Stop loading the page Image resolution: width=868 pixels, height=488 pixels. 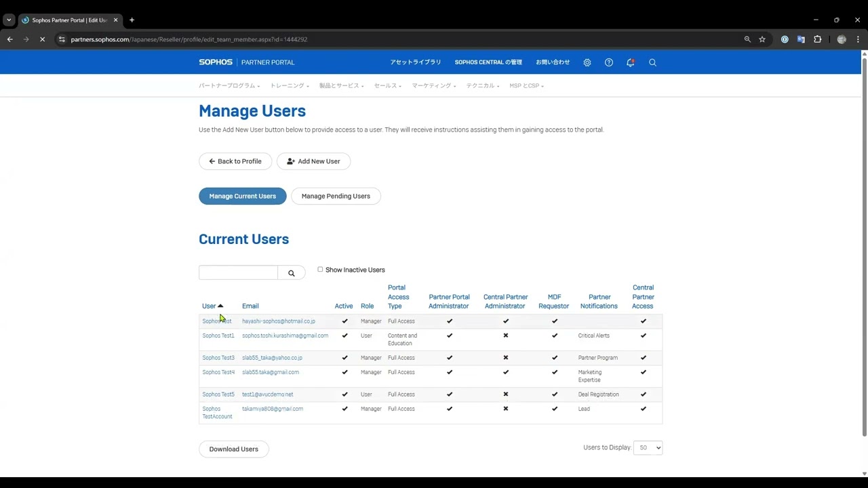coord(42,39)
